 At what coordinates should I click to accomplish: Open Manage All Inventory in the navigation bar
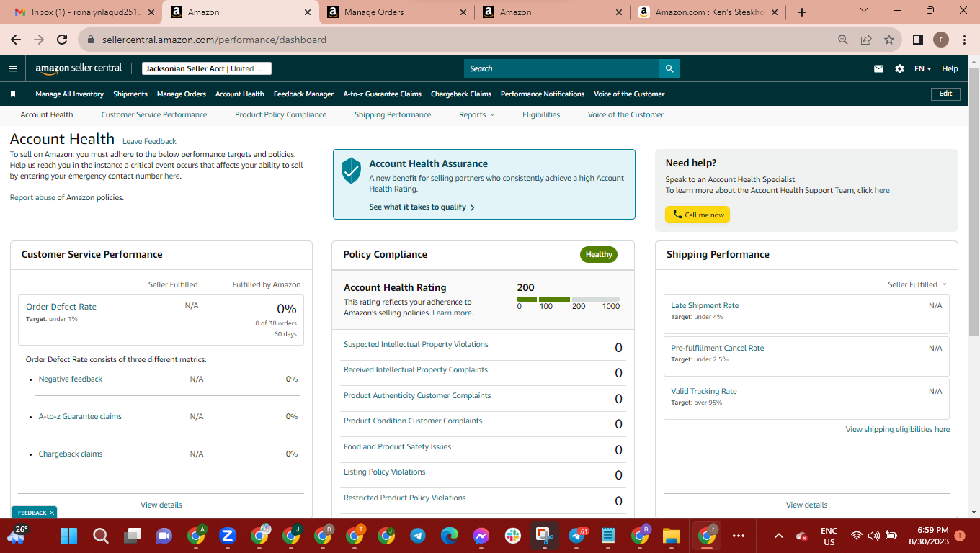[70, 94]
